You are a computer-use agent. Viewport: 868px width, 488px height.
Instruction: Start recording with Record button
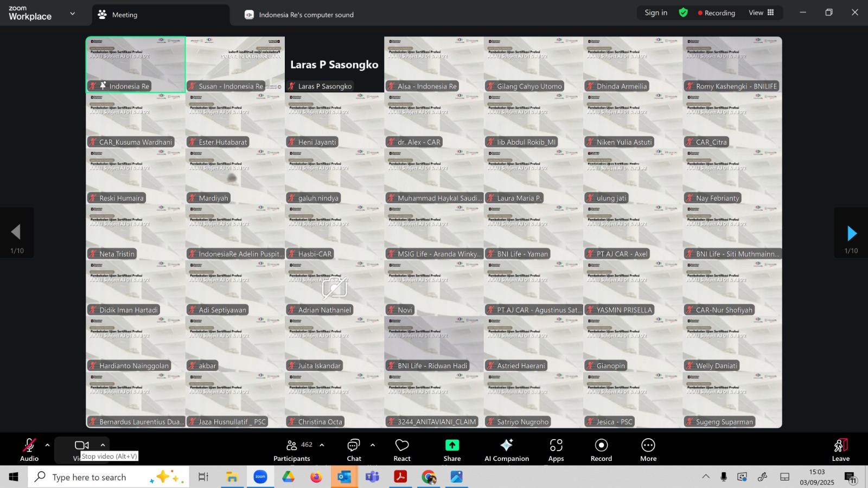point(601,450)
